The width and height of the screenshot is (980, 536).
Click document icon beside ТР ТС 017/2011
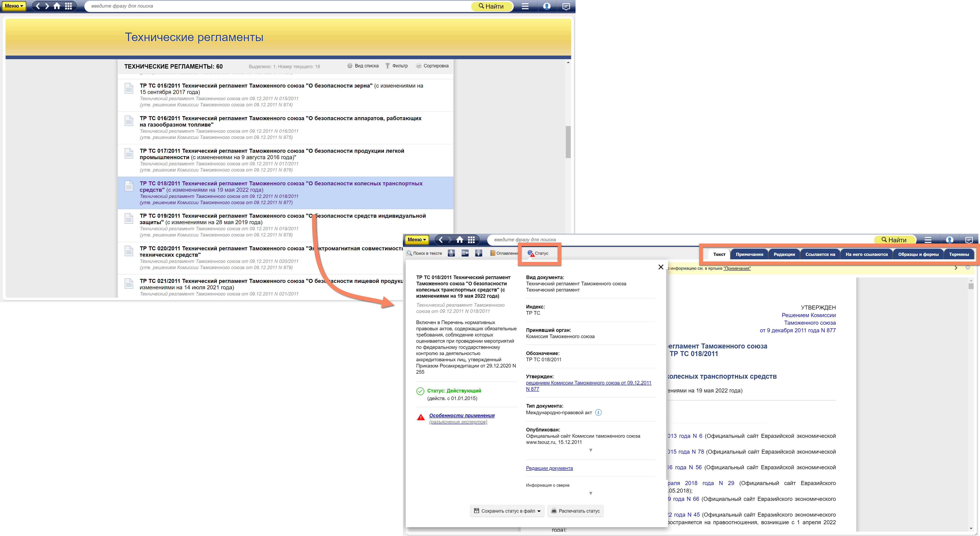(x=129, y=153)
